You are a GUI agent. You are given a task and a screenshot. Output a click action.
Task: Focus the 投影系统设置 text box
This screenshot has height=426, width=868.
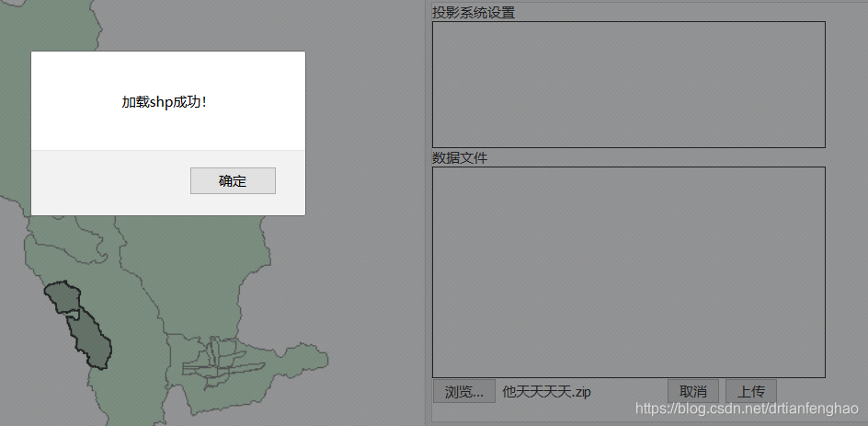pos(628,85)
